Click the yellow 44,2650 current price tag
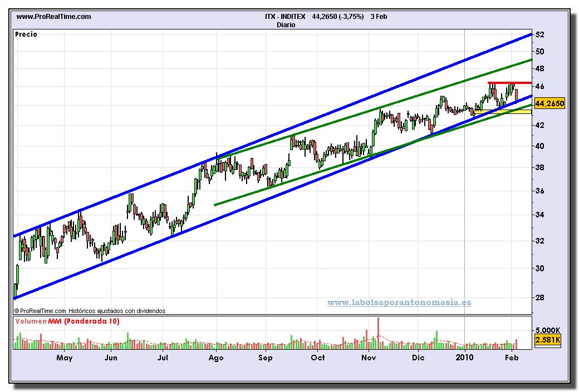 [x=549, y=103]
